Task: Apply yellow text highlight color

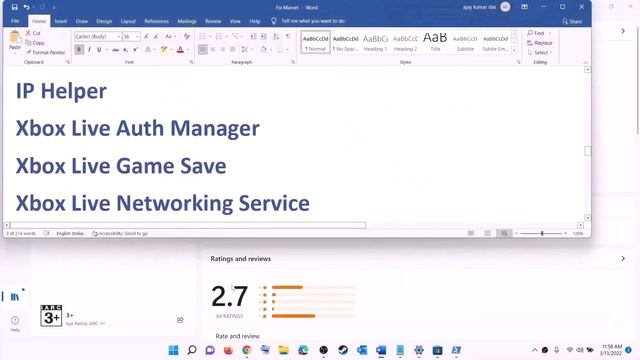Action: [x=164, y=49]
